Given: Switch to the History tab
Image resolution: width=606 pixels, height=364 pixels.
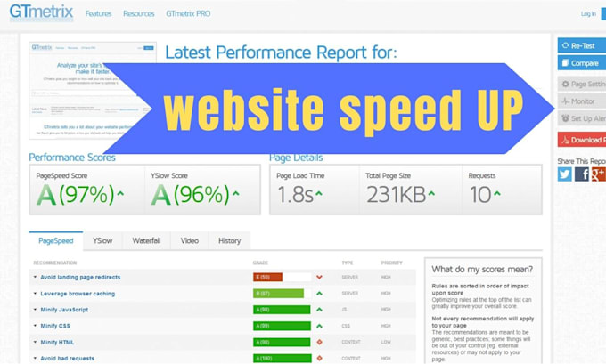Looking at the screenshot, I should 229,241.
